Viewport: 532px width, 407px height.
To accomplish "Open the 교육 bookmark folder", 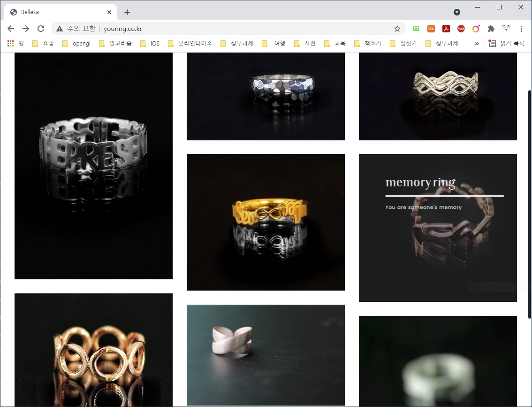I will [335, 44].
